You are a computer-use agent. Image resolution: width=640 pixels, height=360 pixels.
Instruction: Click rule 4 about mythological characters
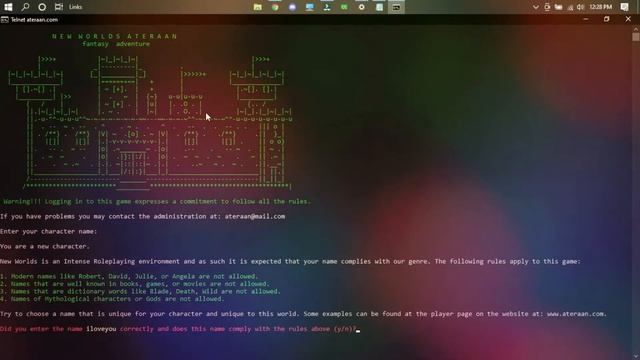tap(112, 299)
